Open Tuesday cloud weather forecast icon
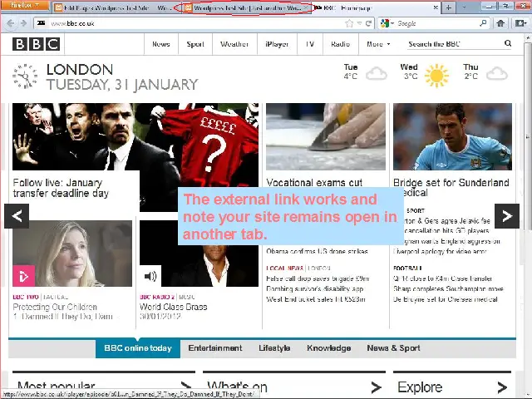This screenshot has height=399, width=532. click(x=377, y=74)
